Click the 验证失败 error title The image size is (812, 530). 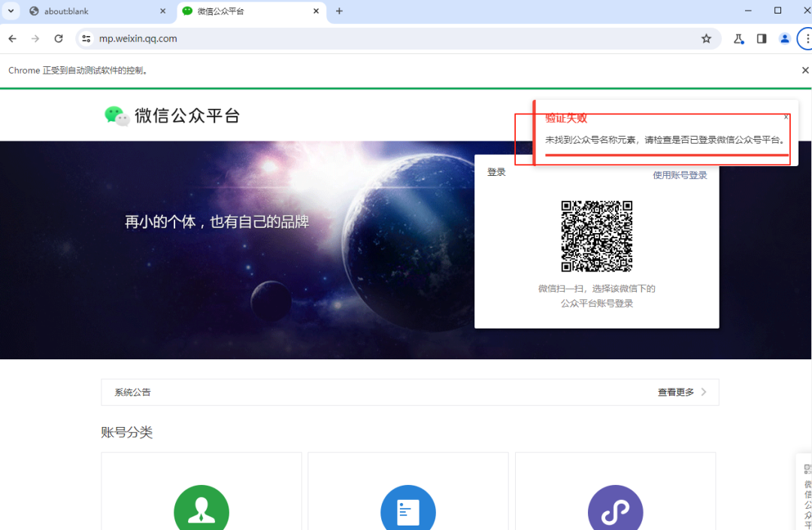coord(566,118)
